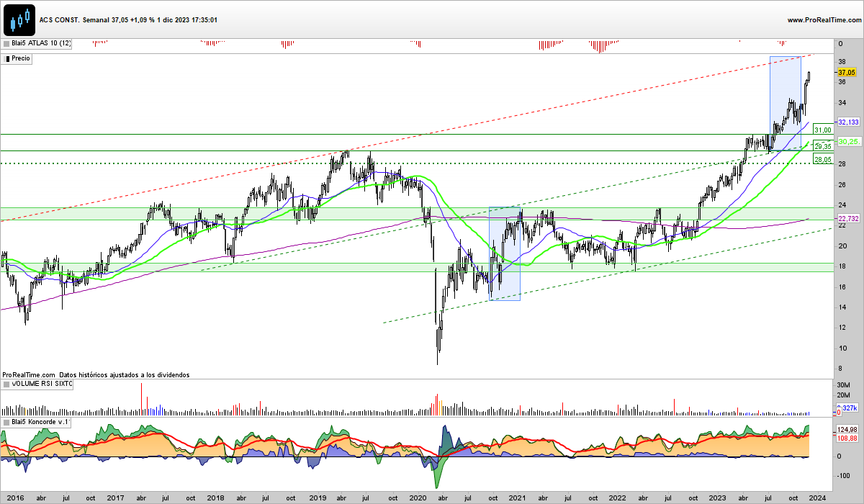The image size is (864, 504).
Task: Click the gray square beside VOLUME RSI label
Action: click(6, 385)
